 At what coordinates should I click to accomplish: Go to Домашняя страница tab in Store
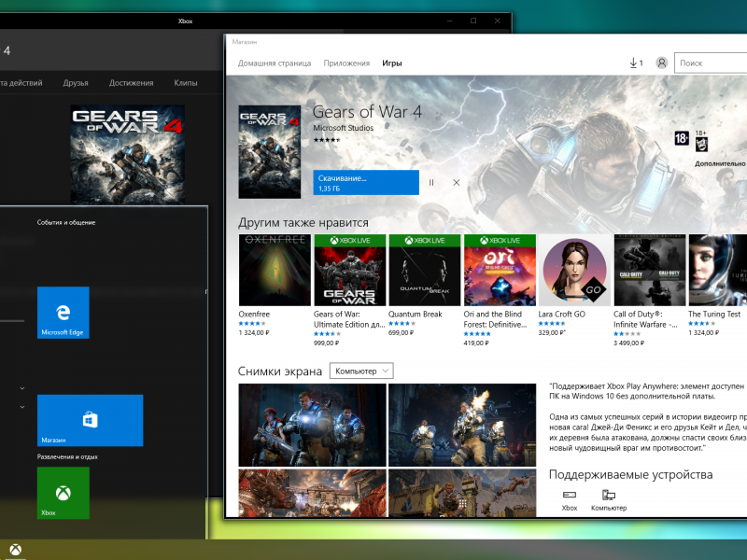(x=275, y=63)
